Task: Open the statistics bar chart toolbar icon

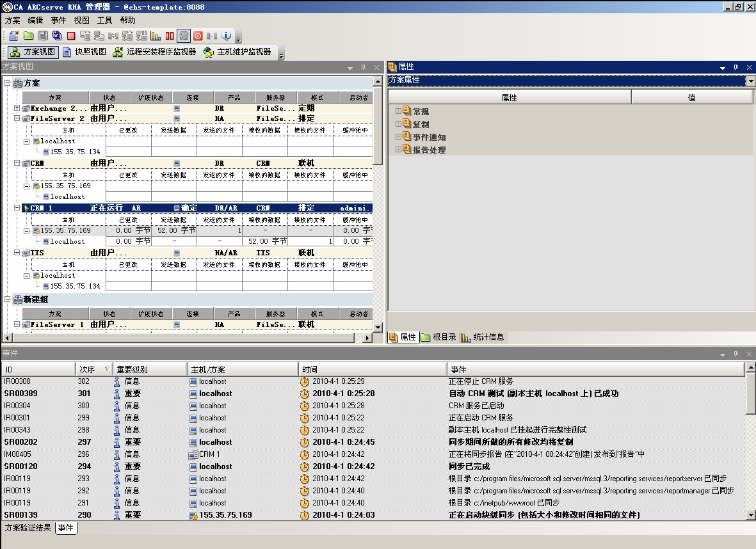Action: click(156, 36)
